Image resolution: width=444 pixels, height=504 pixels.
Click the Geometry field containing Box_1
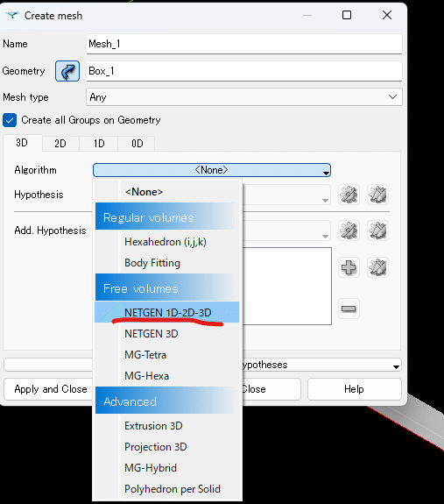pyautogui.click(x=244, y=71)
